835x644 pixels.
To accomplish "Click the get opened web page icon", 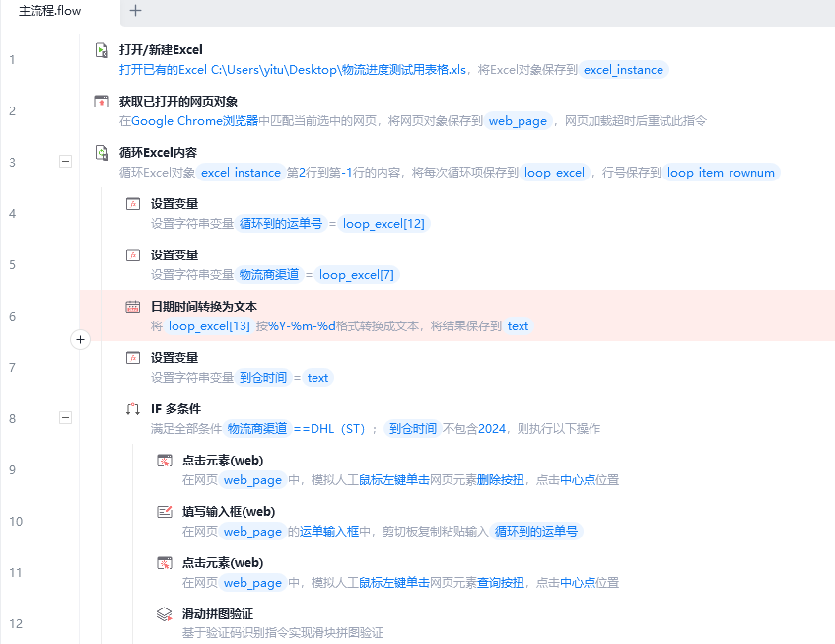I will click(x=102, y=102).
